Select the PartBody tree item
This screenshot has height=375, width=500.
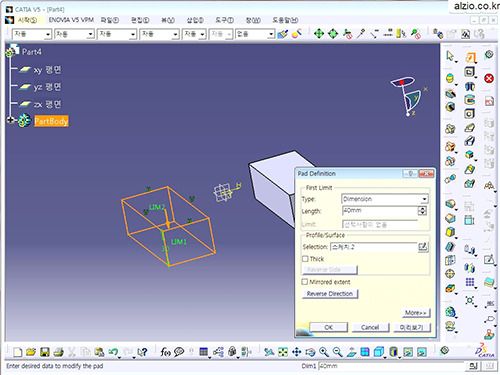click(x=51, y=121)
